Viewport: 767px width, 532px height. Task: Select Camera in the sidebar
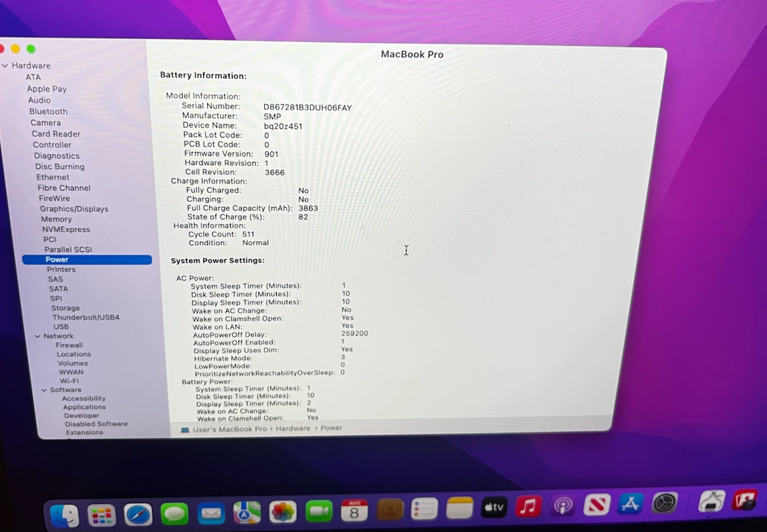point(45,123)
